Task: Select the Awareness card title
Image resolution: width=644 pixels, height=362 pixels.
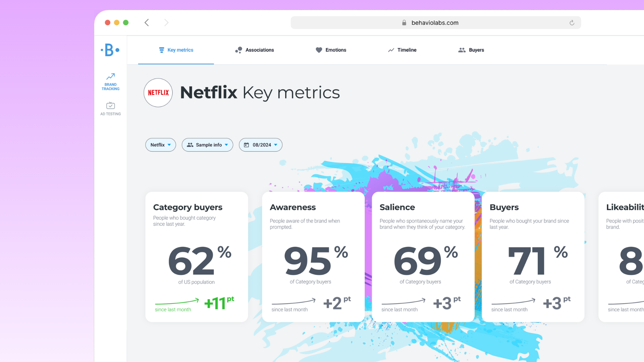Action: tap(293, 207)
